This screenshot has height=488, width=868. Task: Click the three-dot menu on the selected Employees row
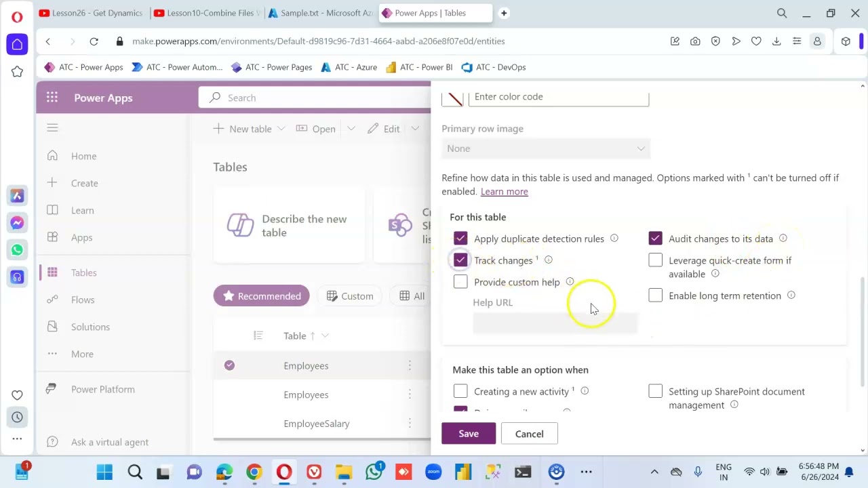point(410,365)
